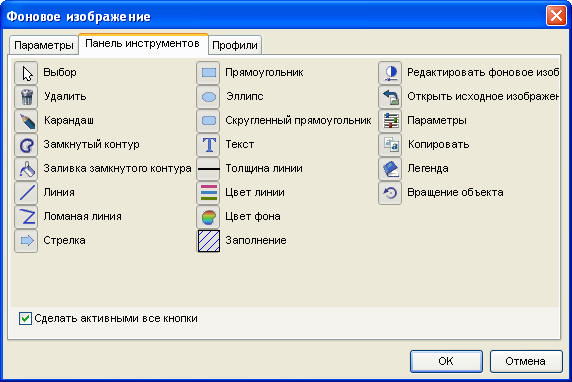572x382 pixels.
Task: Open the Толщина линии thickness icon
Action: tap(208, 169)
